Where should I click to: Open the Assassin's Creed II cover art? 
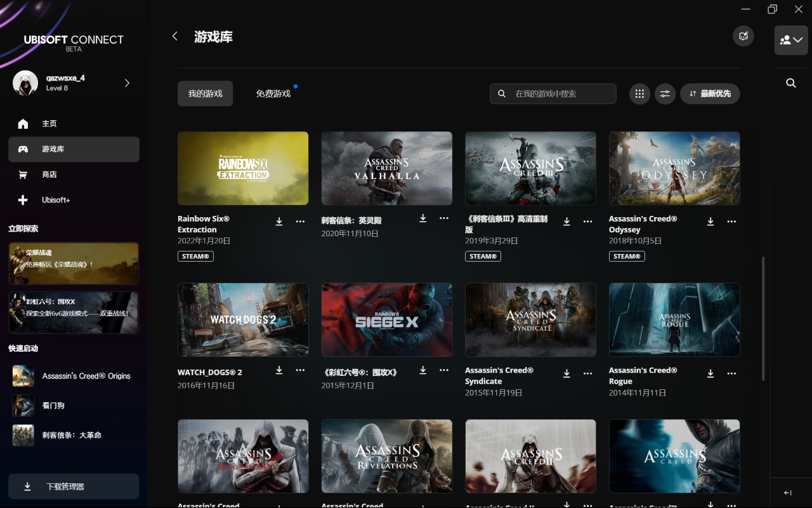(530, 456)
